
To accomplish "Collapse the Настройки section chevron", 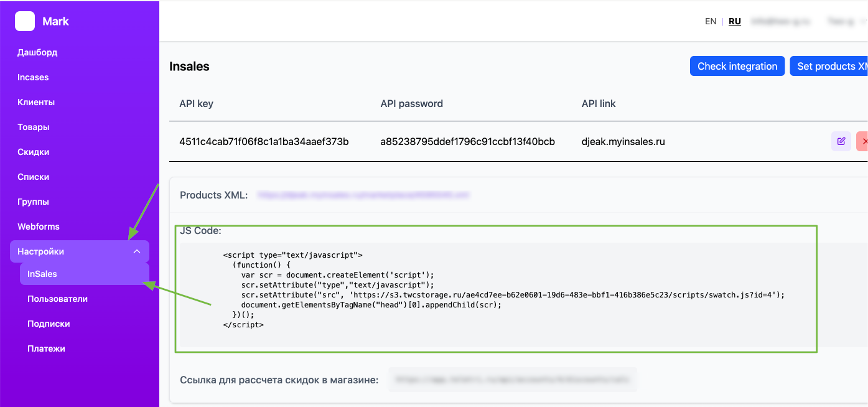I will [x=137, y=251].
